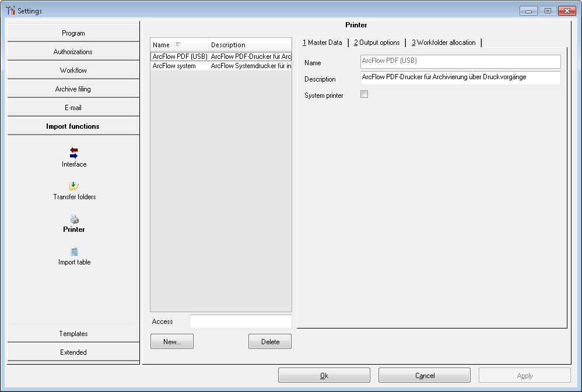The image size is (582, 392).
Task: Select the Master Data tab
Action: (322, 43)
